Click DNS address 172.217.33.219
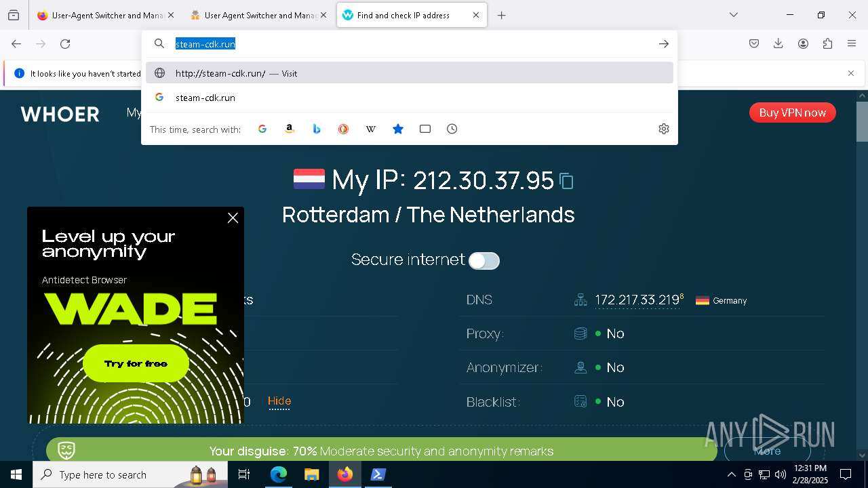The image size is (868, 488). click(x=637, y=300)
